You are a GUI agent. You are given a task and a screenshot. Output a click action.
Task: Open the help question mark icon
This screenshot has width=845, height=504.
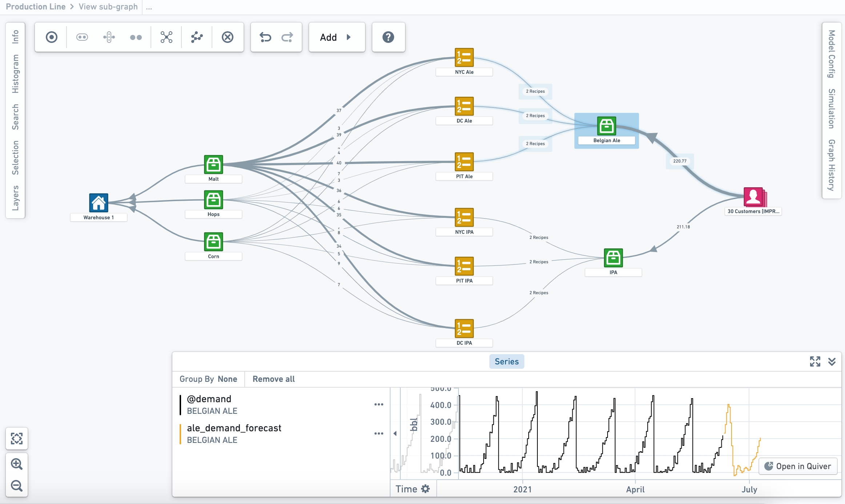(388, 37)
